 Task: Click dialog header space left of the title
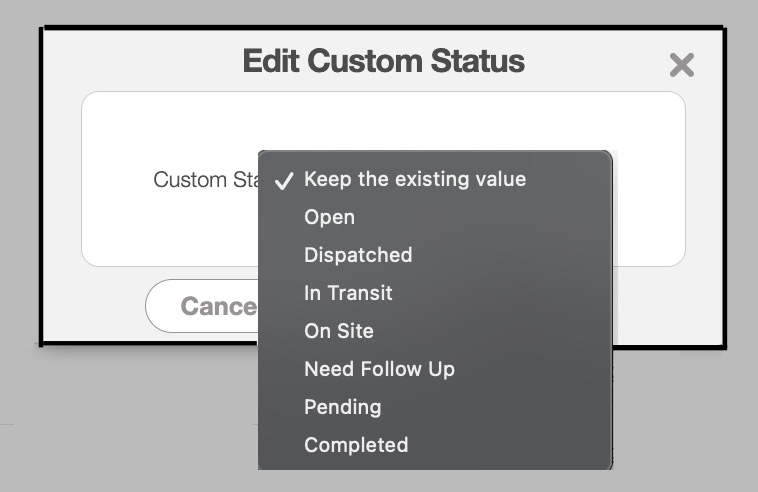pyautogui.click(x=140, y=61)
